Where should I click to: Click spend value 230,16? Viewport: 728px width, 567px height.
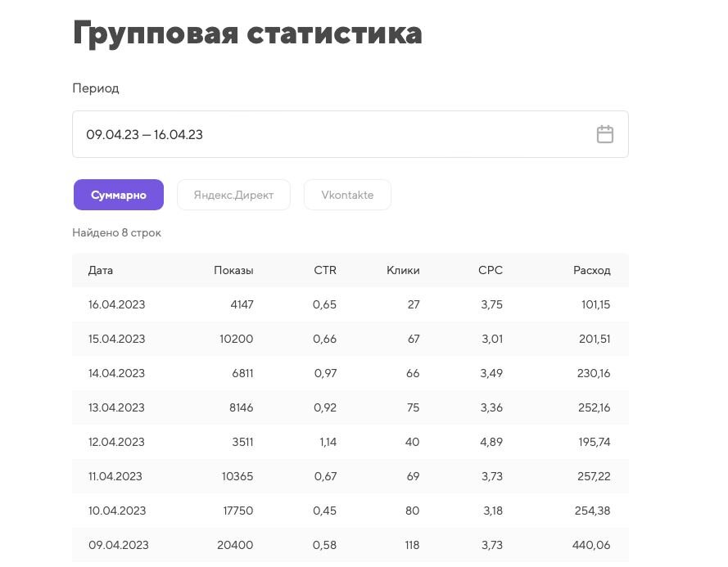pos(594,373)
